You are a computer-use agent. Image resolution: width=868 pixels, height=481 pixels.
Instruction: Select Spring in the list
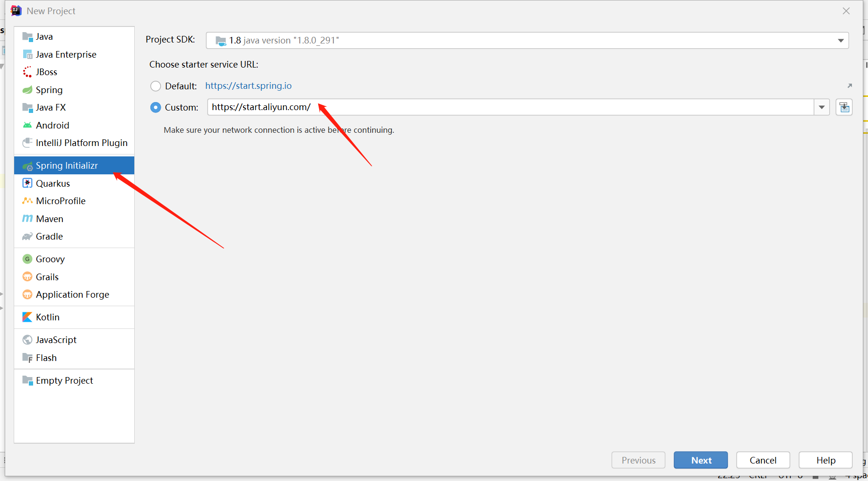tap(74, 90)
